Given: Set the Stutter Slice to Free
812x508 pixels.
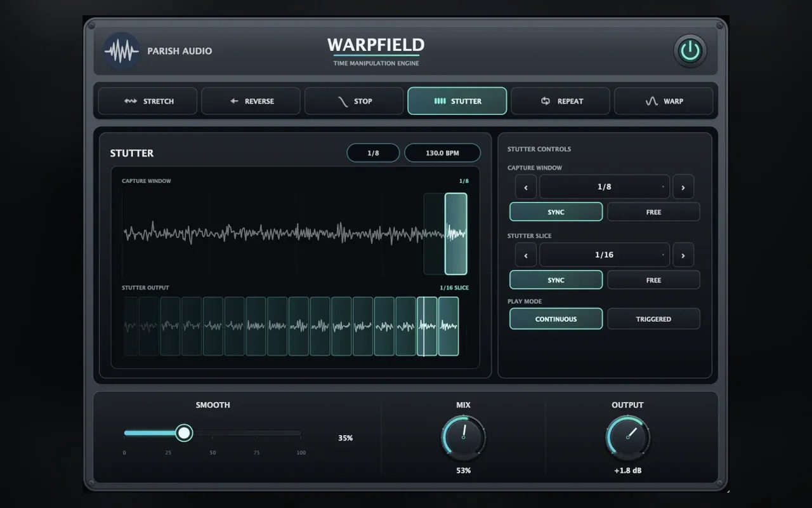Looking at the screenshot, I should coord(654,280).
